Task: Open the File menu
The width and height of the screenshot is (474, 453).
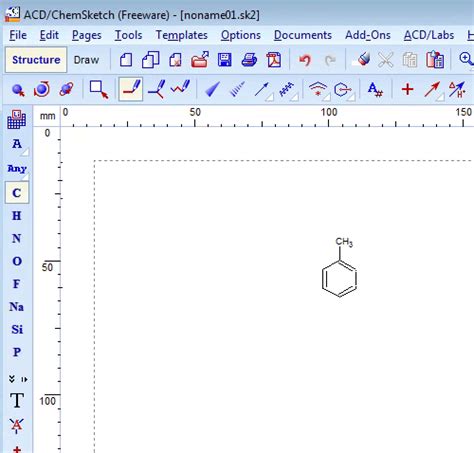Action: click(18, 35)
